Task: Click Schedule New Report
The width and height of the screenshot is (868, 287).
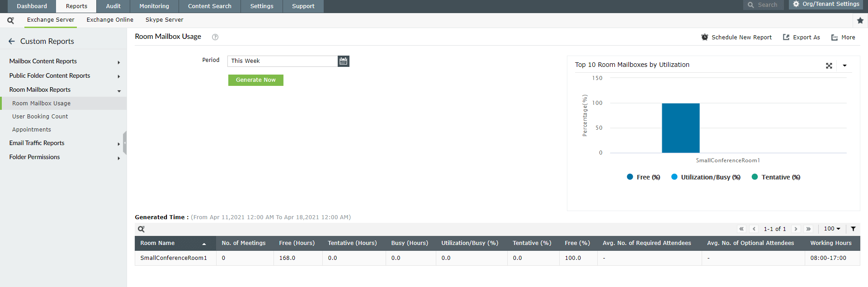Action: click(736, 38)
